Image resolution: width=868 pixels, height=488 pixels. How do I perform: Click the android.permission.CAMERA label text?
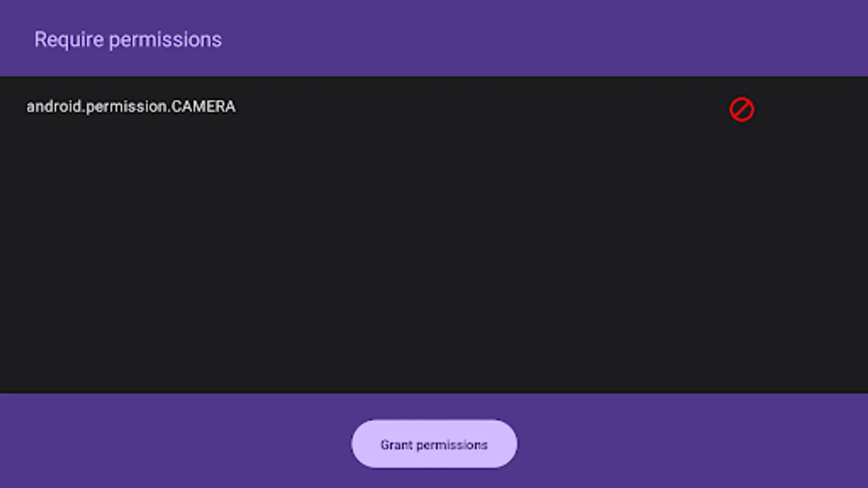131,107
